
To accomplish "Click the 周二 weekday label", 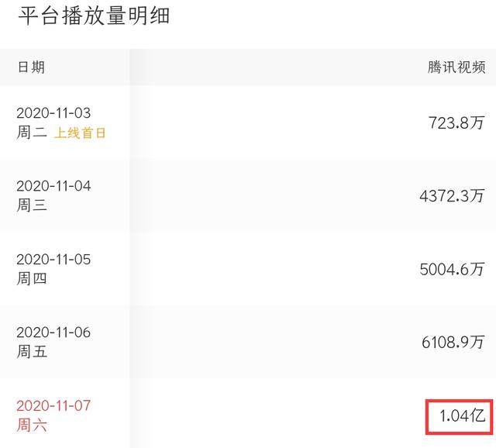I will point(32,133).
